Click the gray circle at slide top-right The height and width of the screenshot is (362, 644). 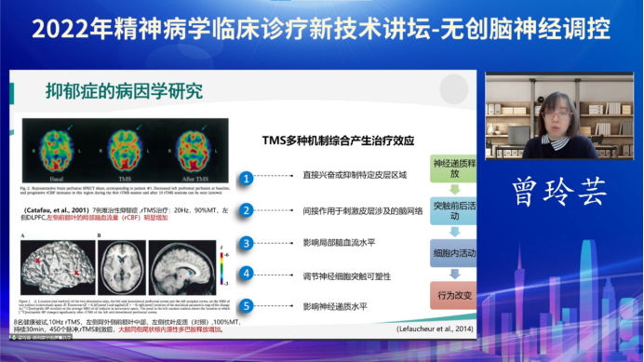454,89
